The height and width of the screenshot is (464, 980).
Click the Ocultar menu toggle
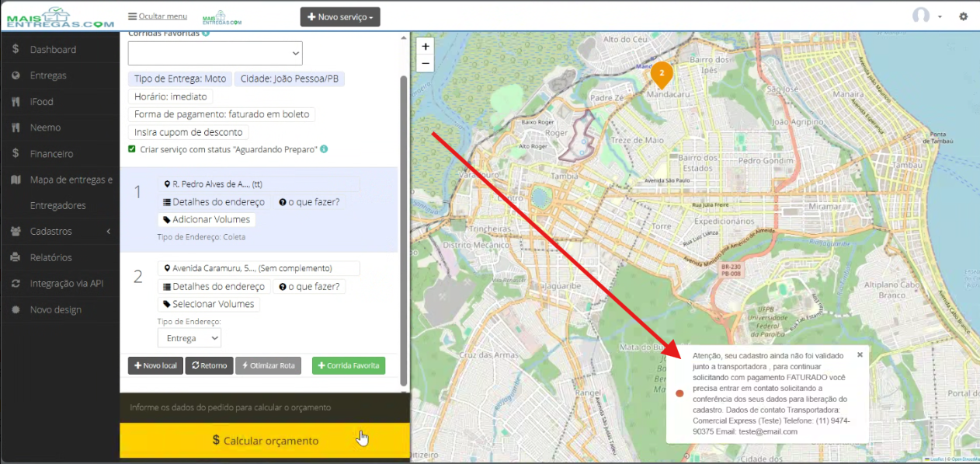[158, 16]
